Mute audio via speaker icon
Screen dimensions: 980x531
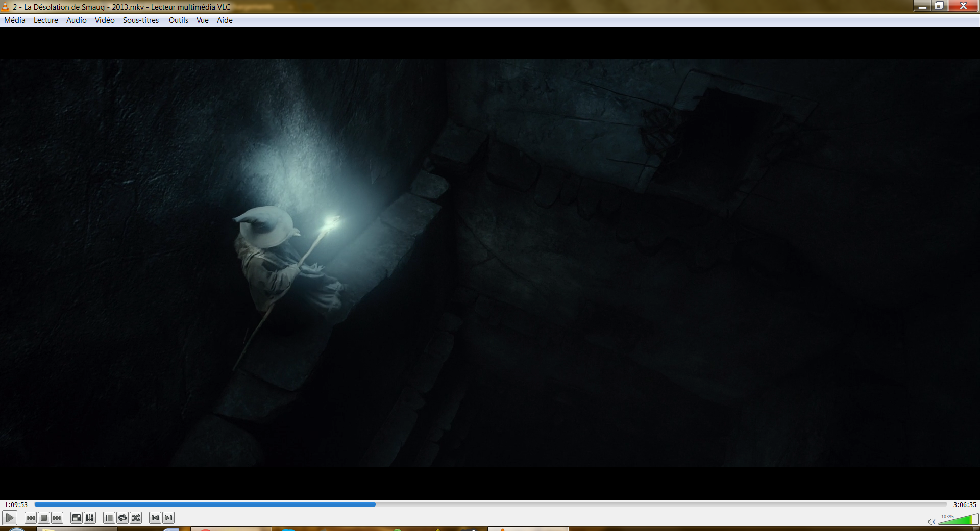coord(932,521)
